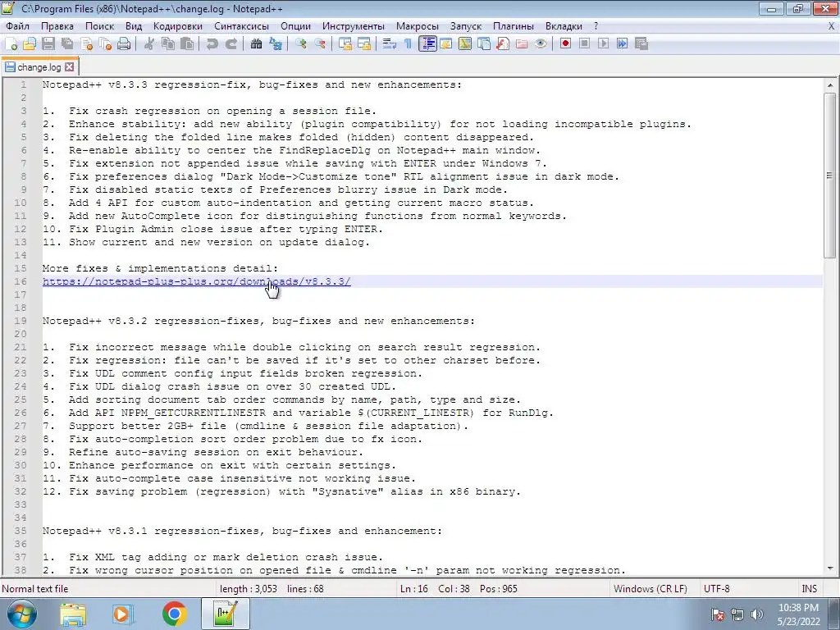
Task: Open Google Chrome from the taskbar
Action: click(x=175, y=614)
